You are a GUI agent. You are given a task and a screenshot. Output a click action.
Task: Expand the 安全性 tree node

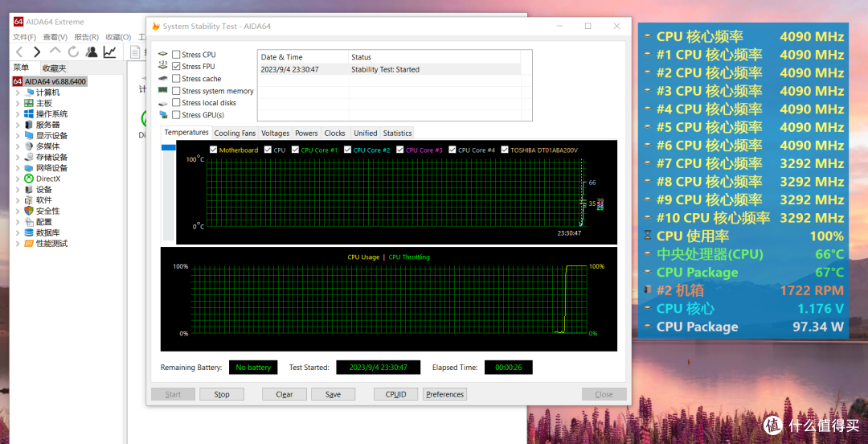[18, 212]
